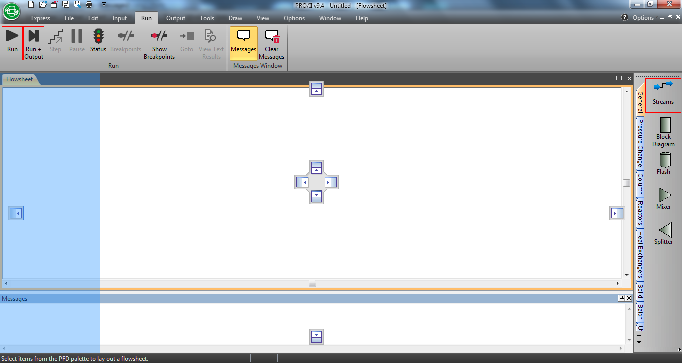Click the Show Breakpoints icon

tap(159, 44)
